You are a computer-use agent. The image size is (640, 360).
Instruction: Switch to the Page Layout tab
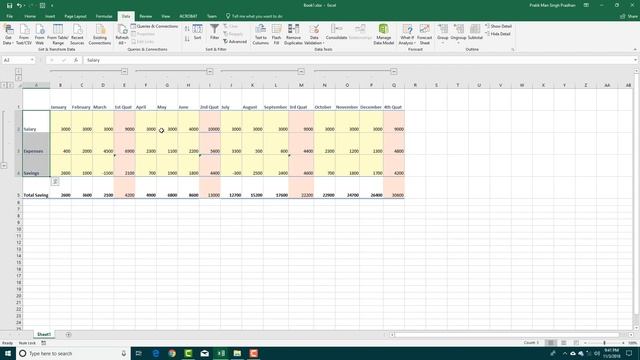click(x=76, y=16)
